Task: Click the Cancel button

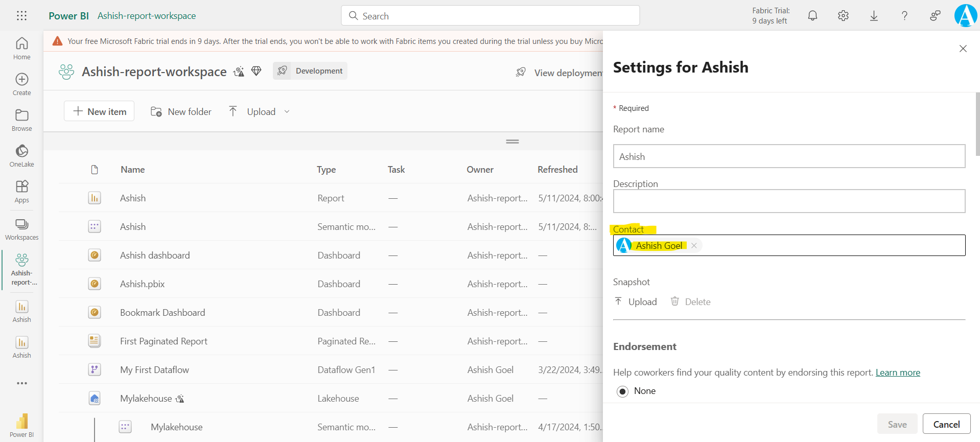Action: (946, 424)
